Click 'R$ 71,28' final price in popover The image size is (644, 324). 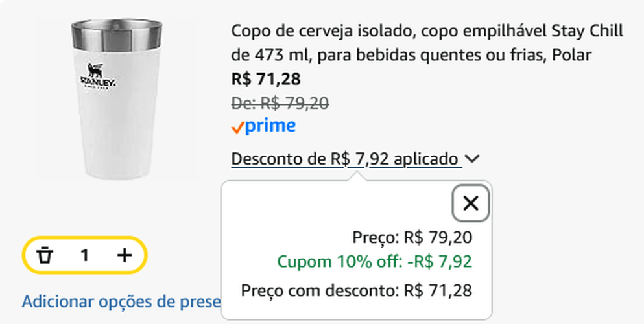pos(438,290)
